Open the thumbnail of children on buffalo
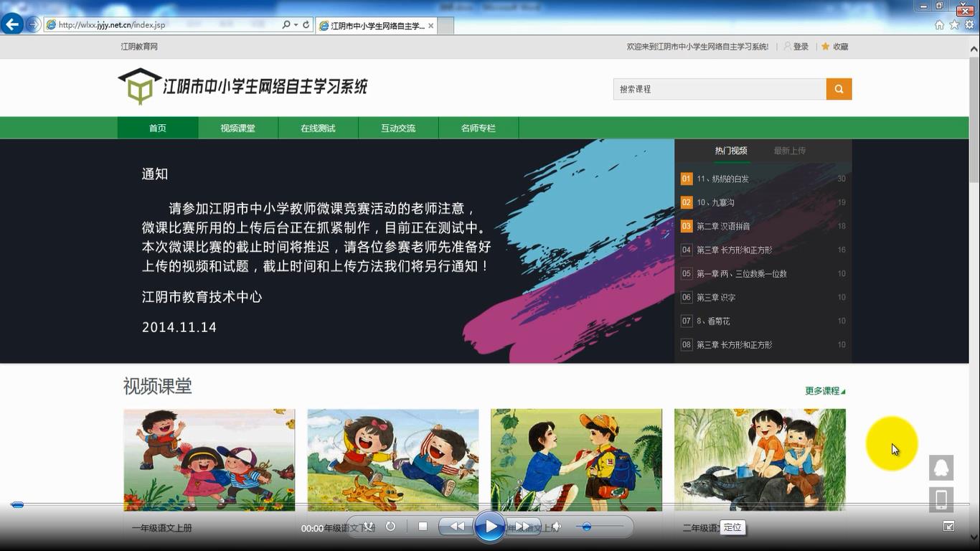The image size is (980, 551). tap(760, 460)
